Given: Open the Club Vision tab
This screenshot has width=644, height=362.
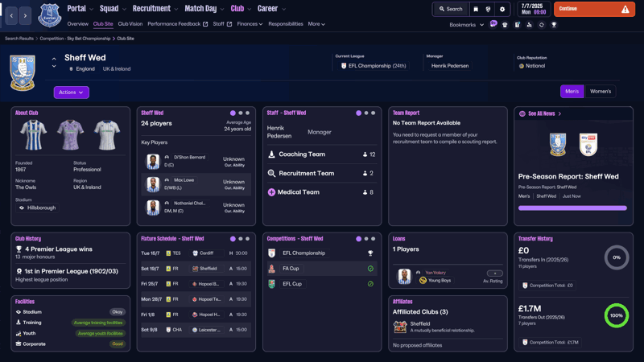Looking at the screenshot, I should 130,24.
